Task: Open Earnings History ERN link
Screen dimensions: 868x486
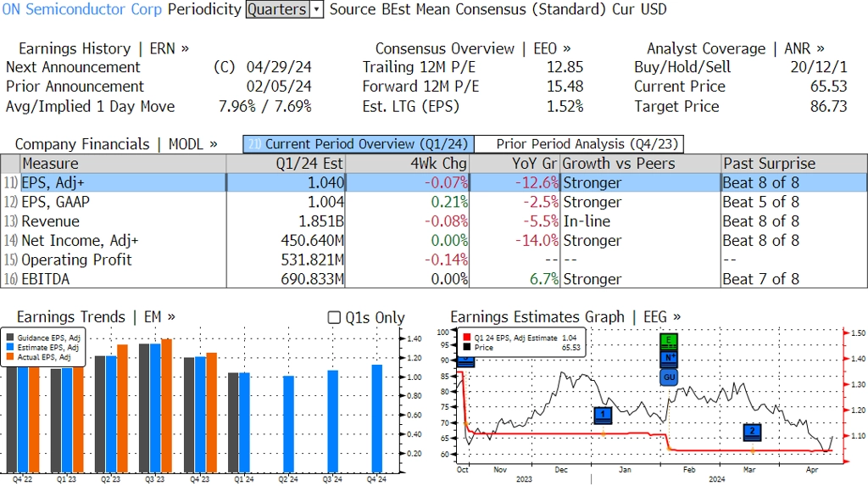Action: 103,48
